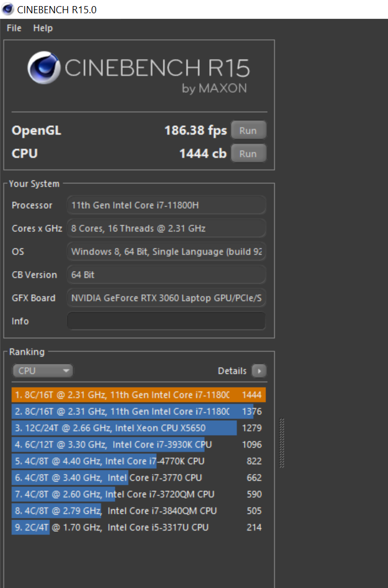Click the OS field
Image resolution: width=388 pixels, height=588 pixels.
click(x=167, y=252)
